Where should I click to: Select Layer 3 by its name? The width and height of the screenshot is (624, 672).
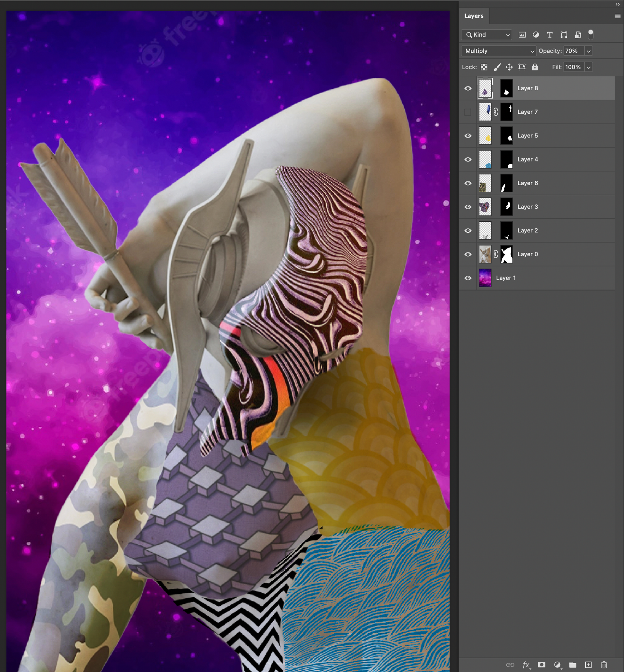[x=528, y=207]
